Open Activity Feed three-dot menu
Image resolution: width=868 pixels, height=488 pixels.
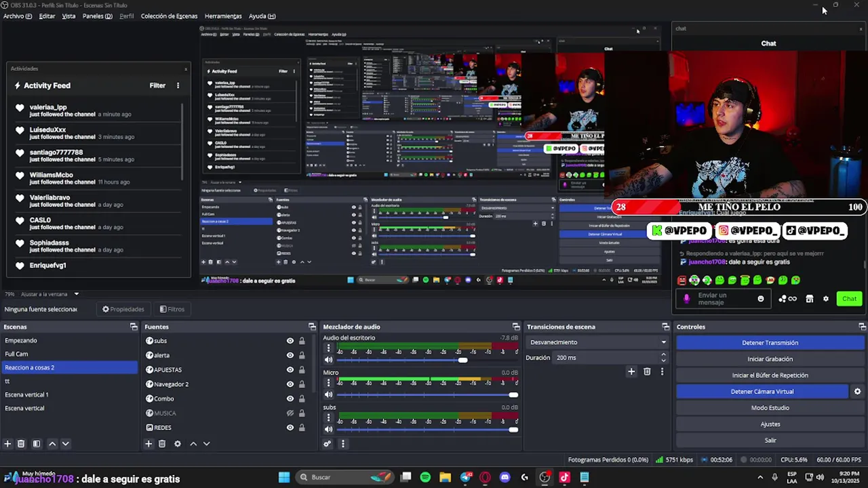[x=178, y=85]
